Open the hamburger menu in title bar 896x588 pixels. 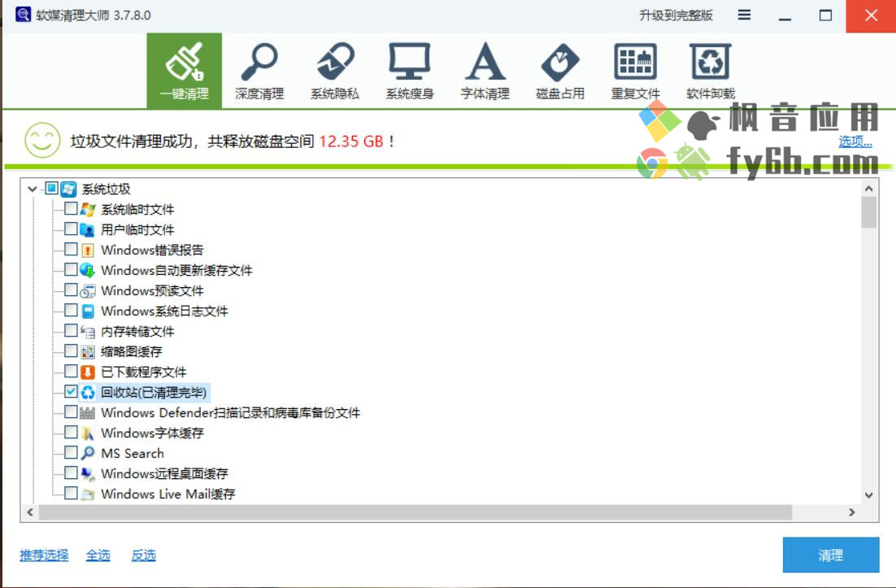744,15
